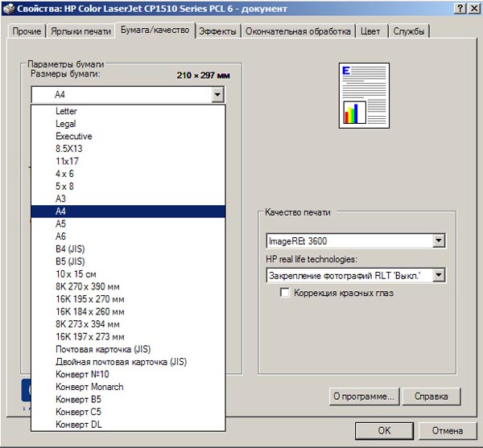Enable the Коррекция красных глаз checkbox
Viewport: 483px width, 448px height.
click(285, 292)
